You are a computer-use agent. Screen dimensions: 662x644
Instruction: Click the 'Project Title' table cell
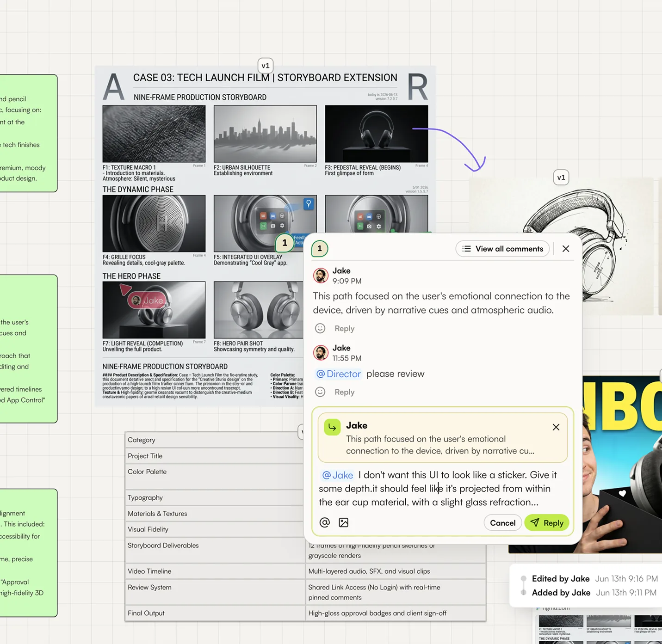click(x=214, y=456)
